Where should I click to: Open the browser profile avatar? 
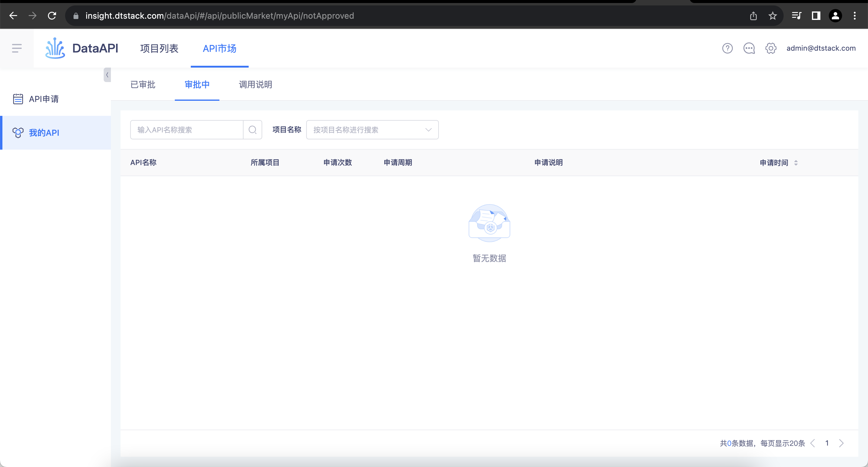(835, 16)
